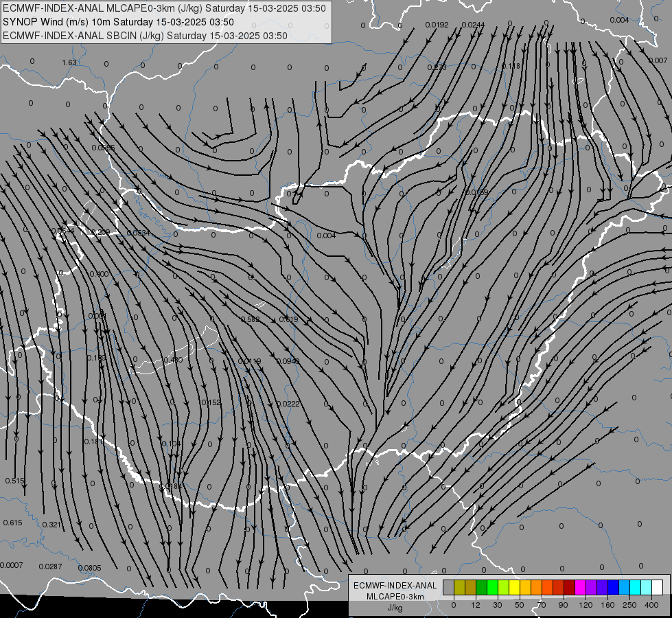Click the map value 0.0805
Screen dimensions: 672x618
pos(89,569)
